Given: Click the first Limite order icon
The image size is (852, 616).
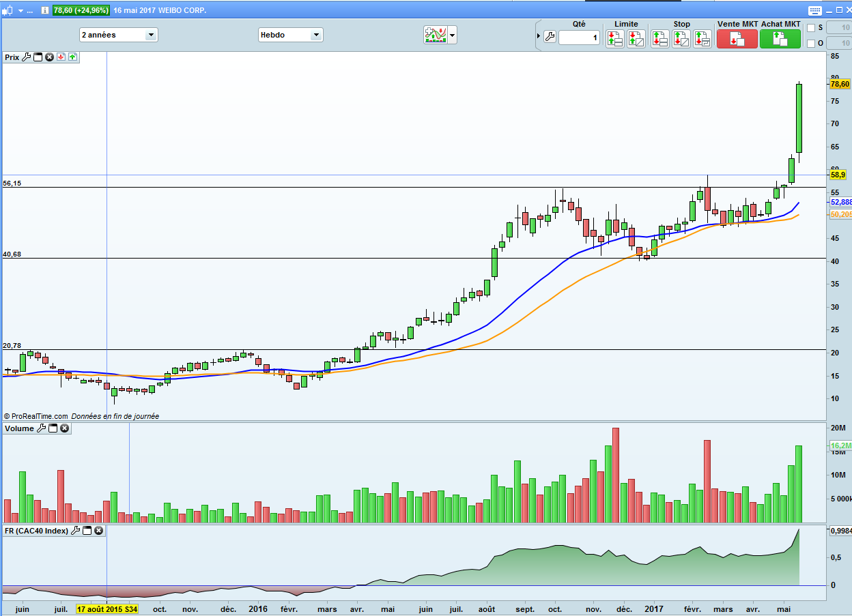Looking at the screenshot, I should (615, 39).
